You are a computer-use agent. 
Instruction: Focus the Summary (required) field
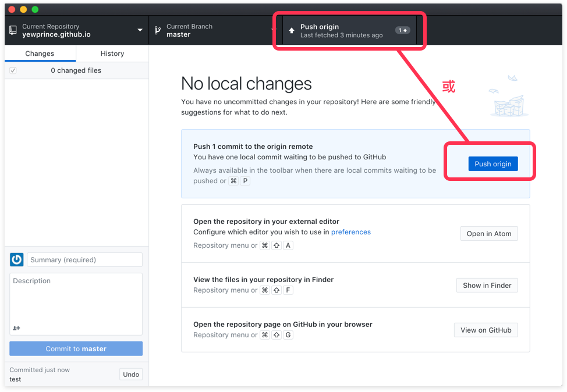(85, 260)
